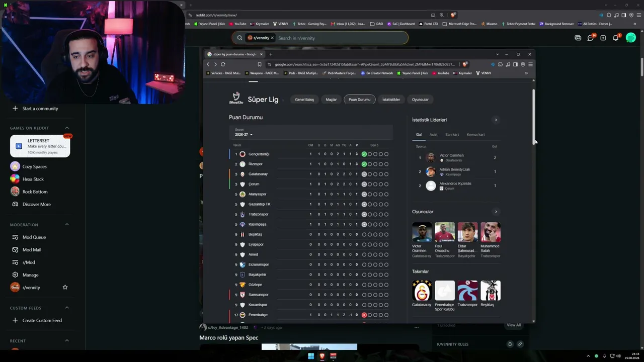Viewport: 644px width, 362px height.
Task: Remove the r/vennity filter from search
Action: coord(272,38)
